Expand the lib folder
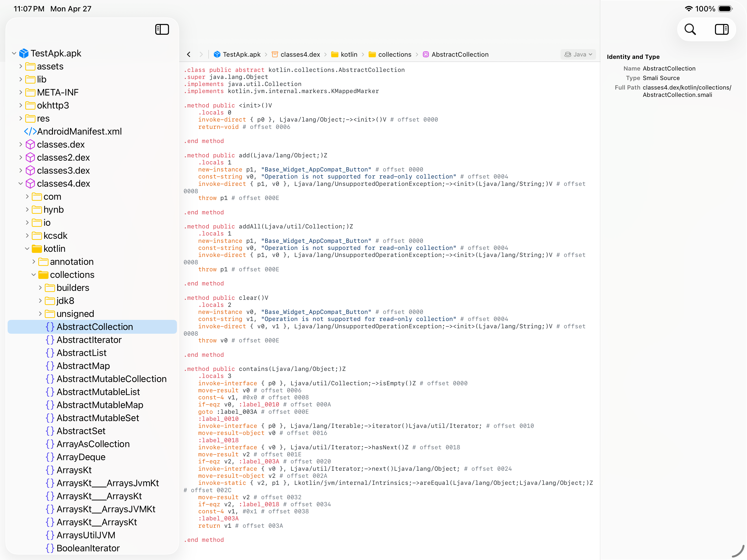 coord(21,79)
